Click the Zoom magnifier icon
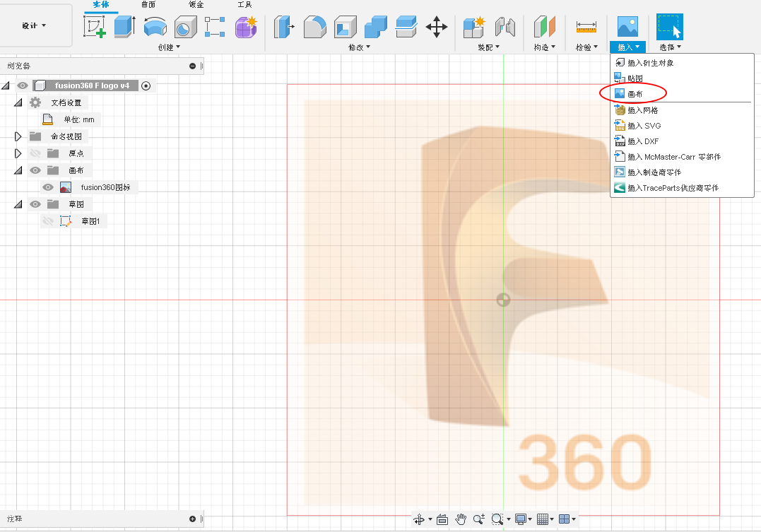 tap(479, 519)
